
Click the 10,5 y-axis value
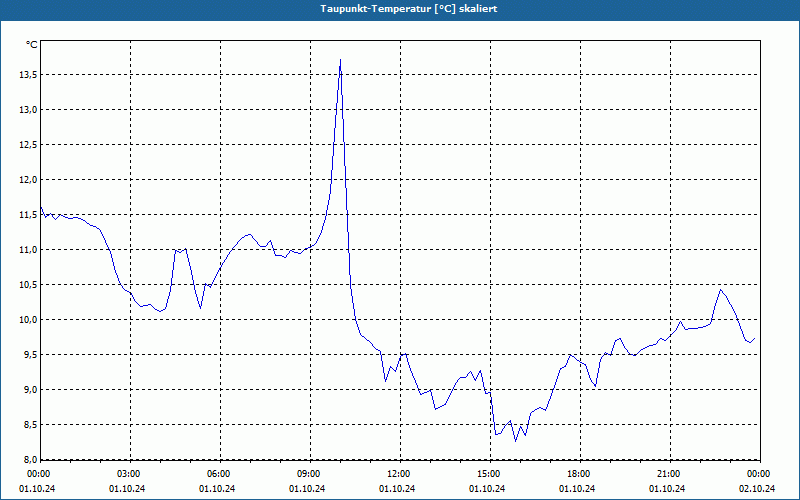tap(28, 285)
